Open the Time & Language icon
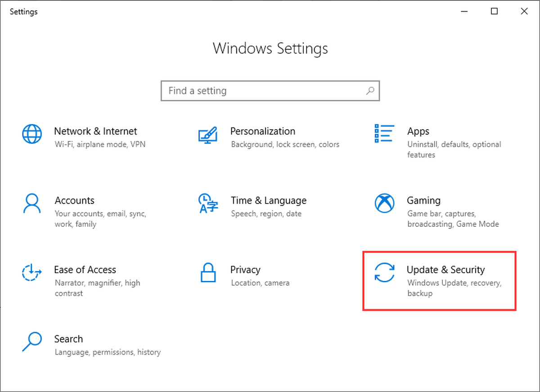The width and height of the screenshot is (540, 392). (x=208, y=203)
